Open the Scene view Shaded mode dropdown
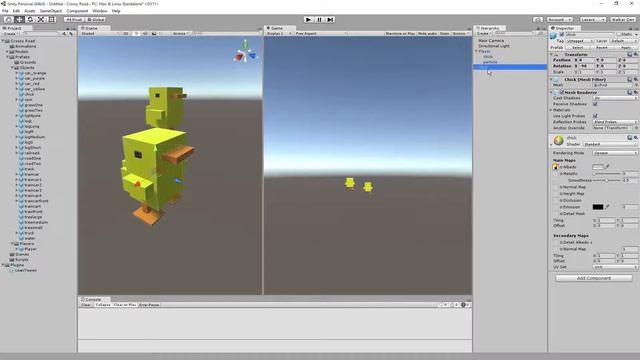The image size is (640, 360). [100, 33]
